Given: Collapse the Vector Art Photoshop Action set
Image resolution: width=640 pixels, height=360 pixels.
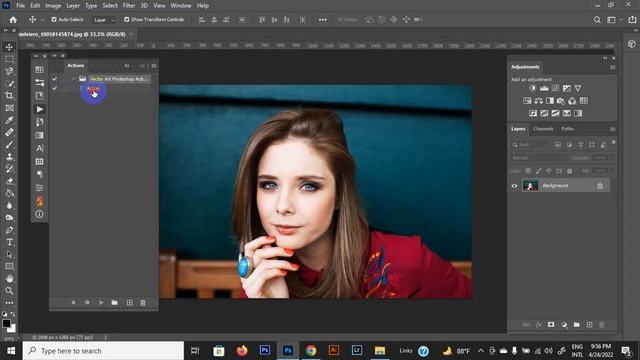Looking at the screenshot, I should [73, 79].
